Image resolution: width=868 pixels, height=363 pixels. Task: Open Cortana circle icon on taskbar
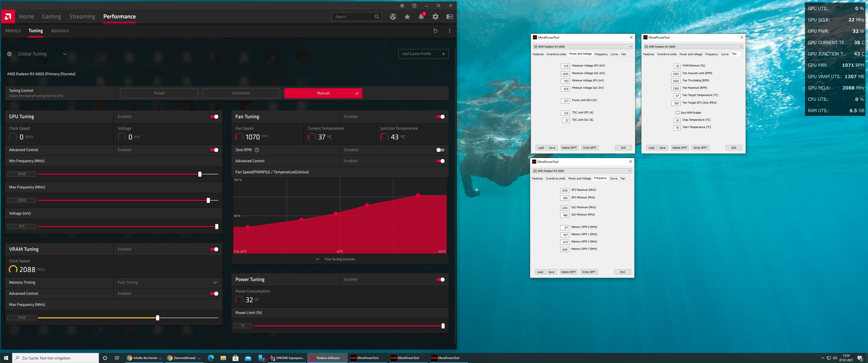coord(105,358)
